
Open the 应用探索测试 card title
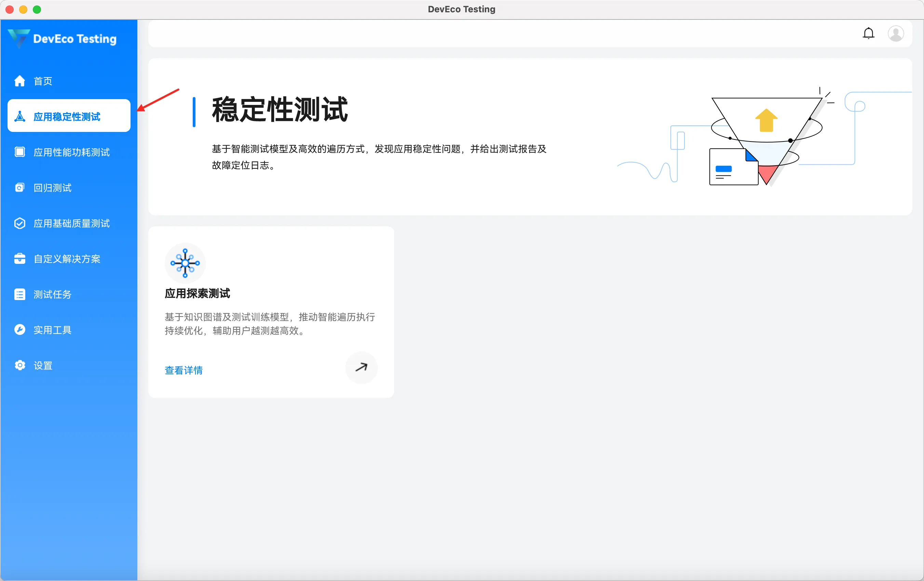(197, 294)
